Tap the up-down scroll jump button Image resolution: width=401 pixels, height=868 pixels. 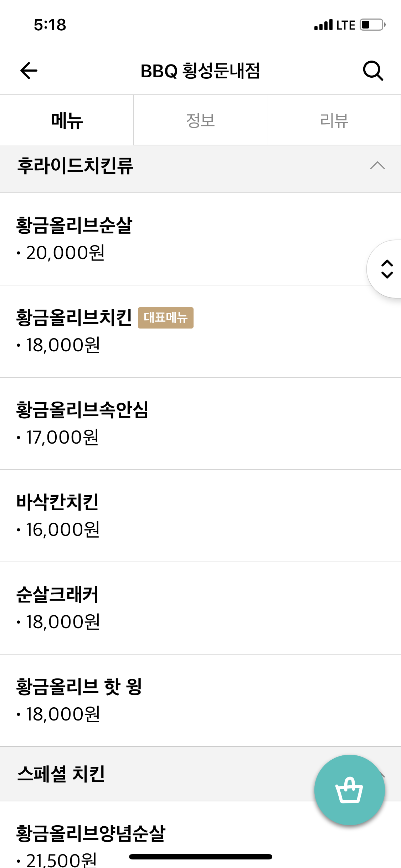(x=386, y=269)
